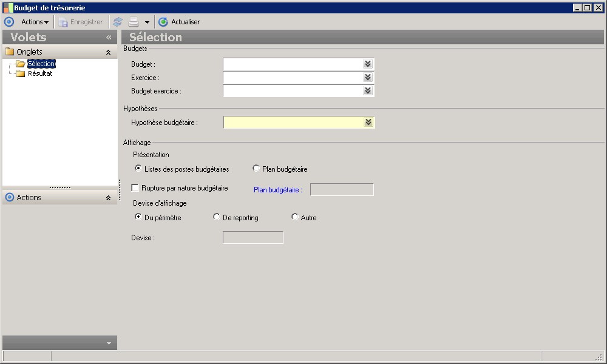This screenshot has width=607, height=364.
Task: Open the Hypothèse budgétaire dropdown
Action: tap(368, 122)
